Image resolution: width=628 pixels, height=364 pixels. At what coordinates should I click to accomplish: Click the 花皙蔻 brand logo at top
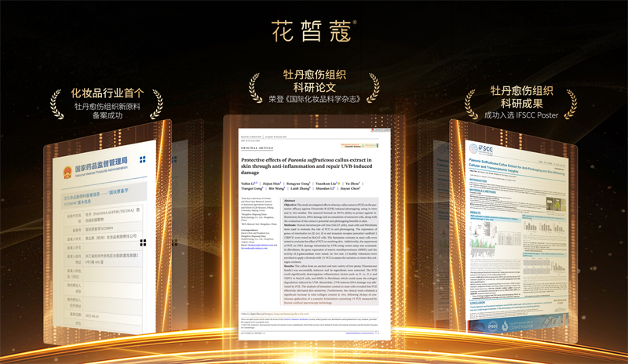(314, 31)
